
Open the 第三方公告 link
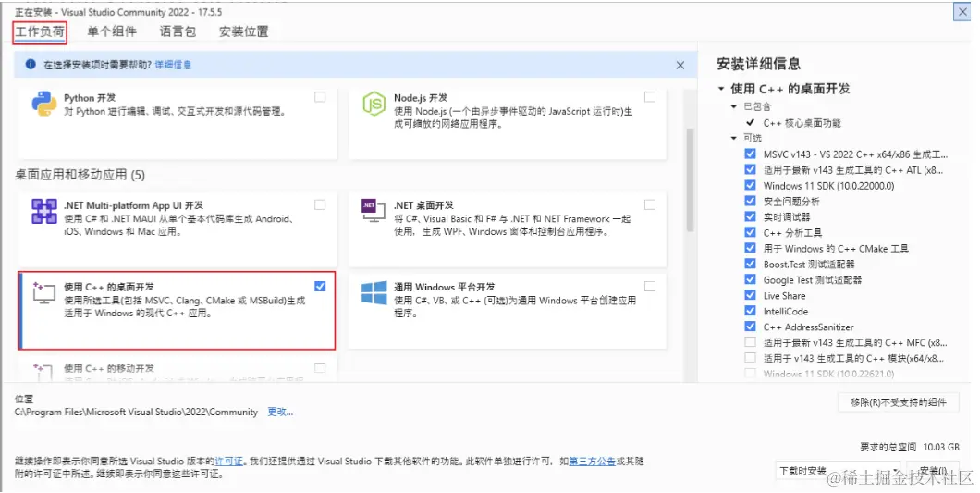[x=592, y=462]
